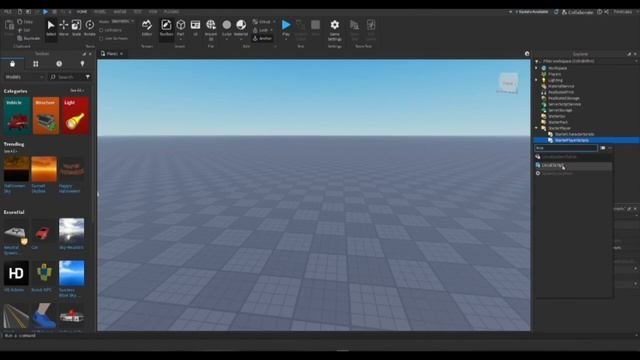Open Toolbox Recent tab (clock icon)
Viewport: 640px width, 360px height.
pos(59,64)
